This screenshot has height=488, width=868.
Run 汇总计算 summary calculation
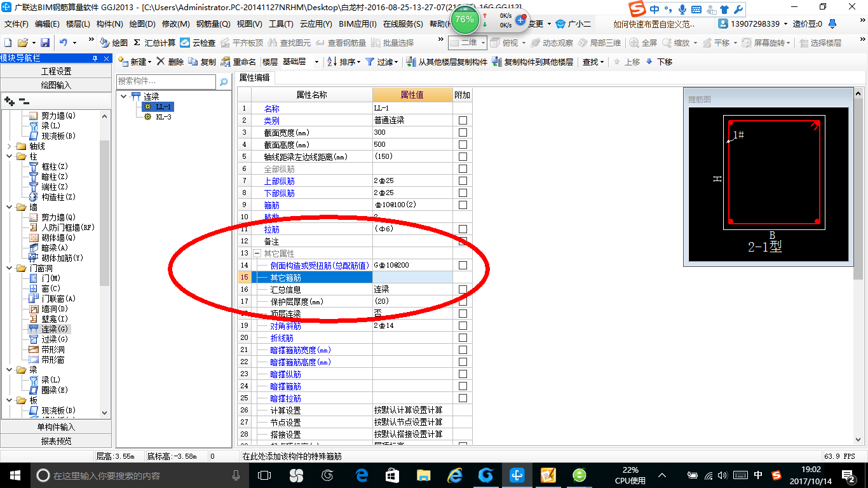pos(154,43)
